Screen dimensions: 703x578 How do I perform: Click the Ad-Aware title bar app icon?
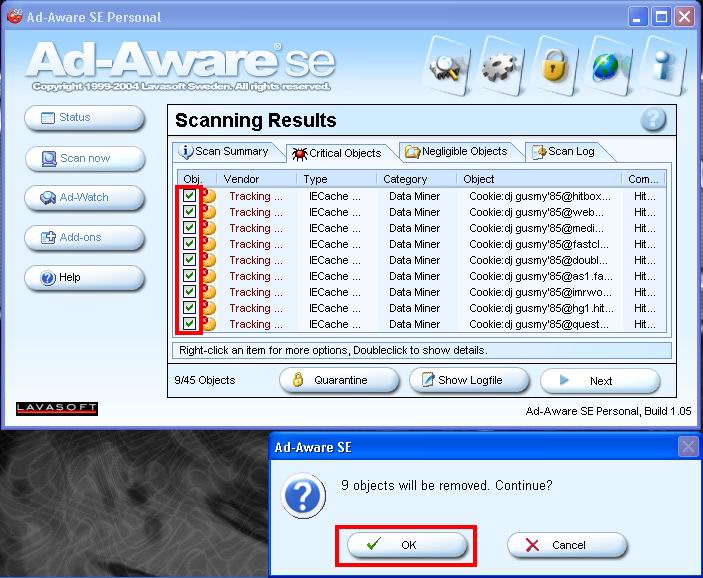15,17
